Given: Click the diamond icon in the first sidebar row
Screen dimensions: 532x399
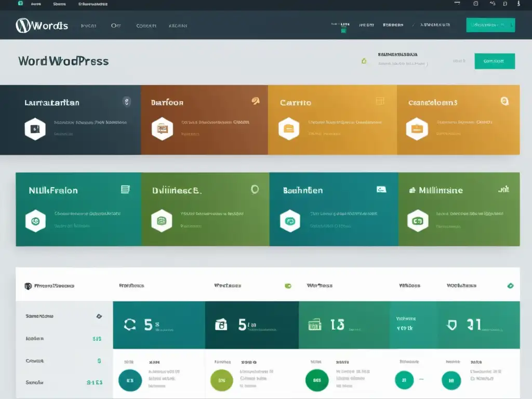Looking at the screenshot, I should click(x=99, y=316).
